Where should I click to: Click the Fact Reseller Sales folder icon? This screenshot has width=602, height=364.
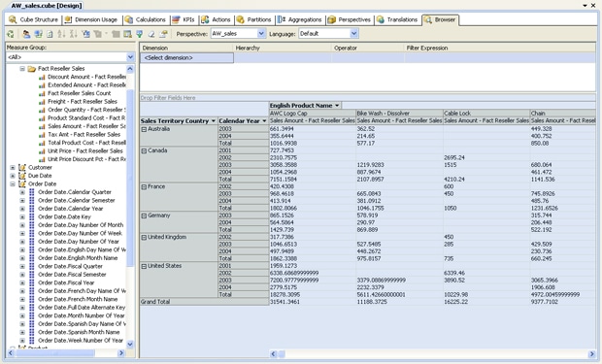(31, 69)
